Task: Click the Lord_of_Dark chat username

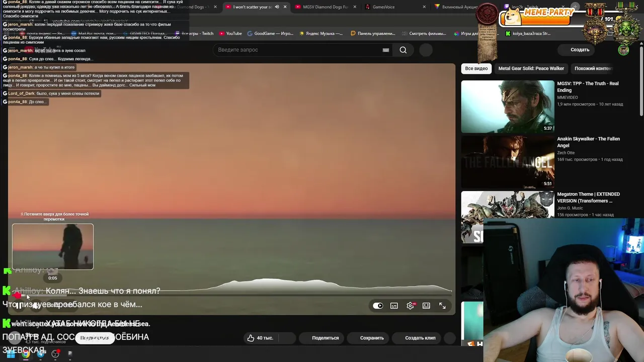Action: coord(21,94)
